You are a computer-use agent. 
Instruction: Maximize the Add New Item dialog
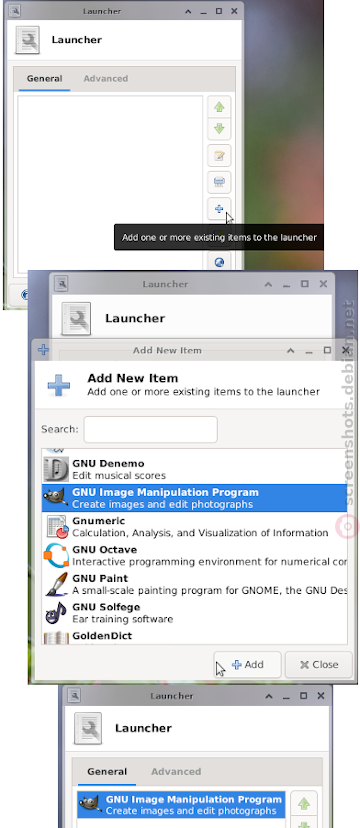coord(327,350)
